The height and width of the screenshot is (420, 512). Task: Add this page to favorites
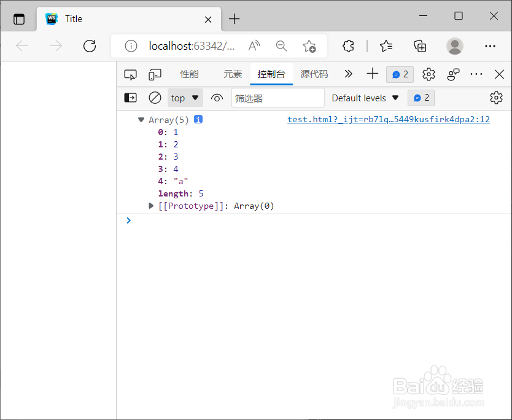click(x=309, y=46)
